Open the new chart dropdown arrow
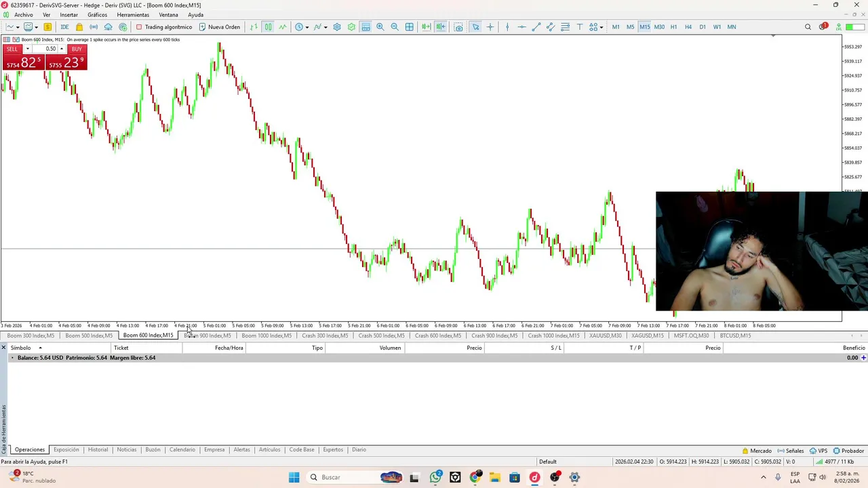This screenshot has width=868, height=488. tap(18, 28)
